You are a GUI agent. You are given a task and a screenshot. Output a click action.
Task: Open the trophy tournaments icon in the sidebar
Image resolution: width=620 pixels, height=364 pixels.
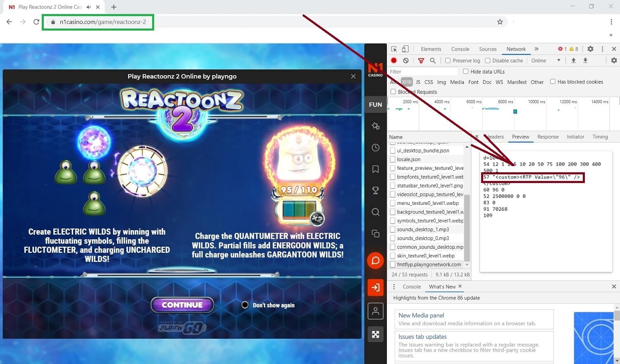click(x=375, y=190)
